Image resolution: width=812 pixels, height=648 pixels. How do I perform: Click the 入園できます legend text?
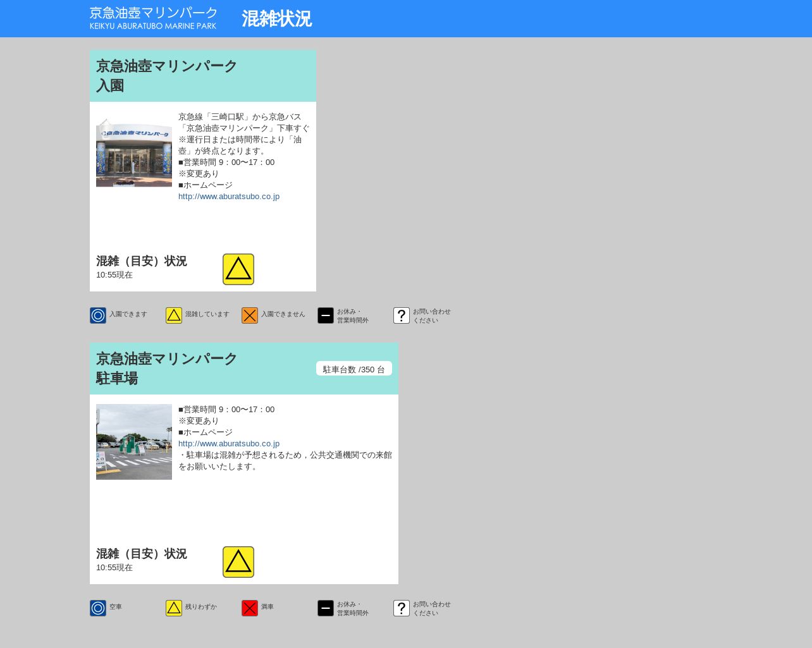[128, 314]
